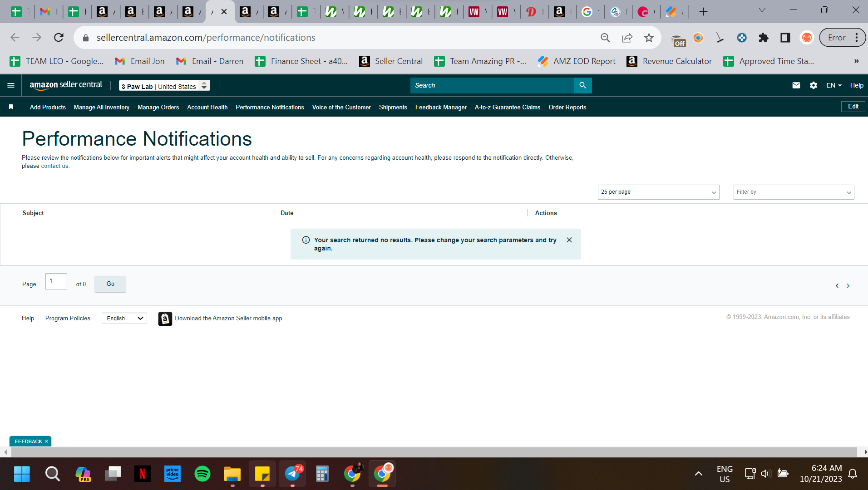Navigate back in browser

tap(15, 38)
